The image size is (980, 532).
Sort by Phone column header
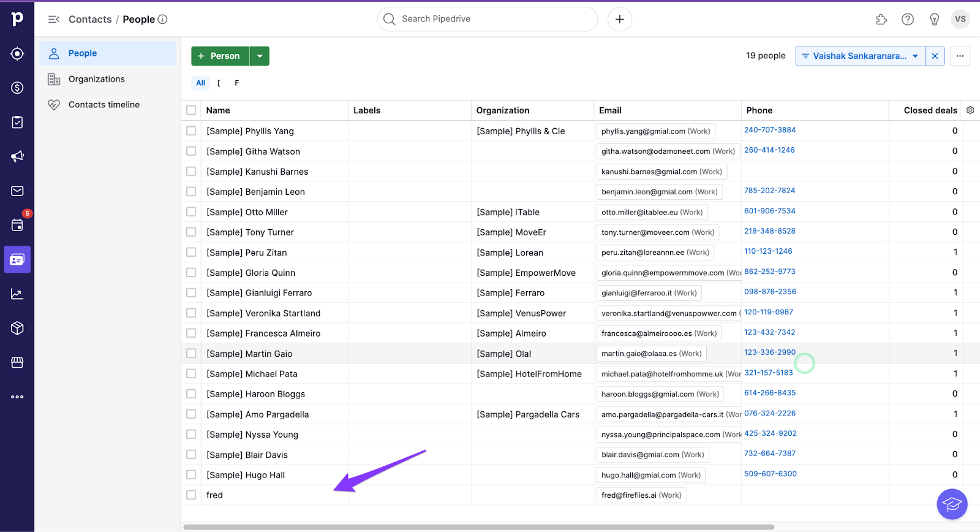(759, 110)
